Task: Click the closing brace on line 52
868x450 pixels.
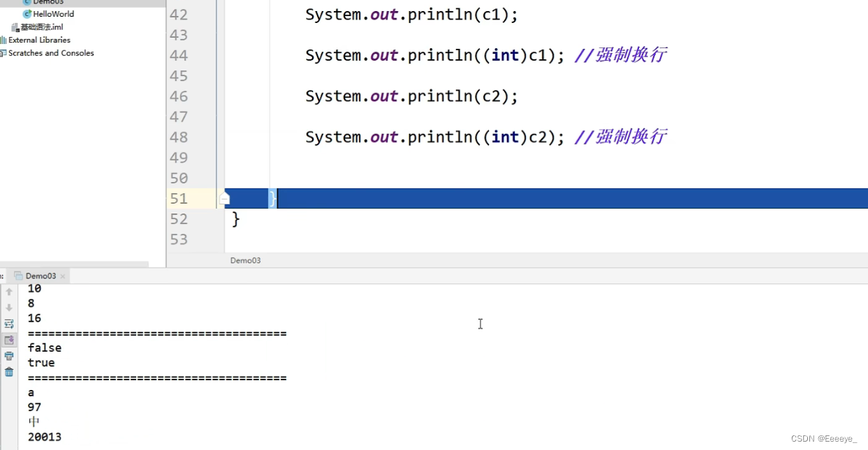Action: coord(236,219)
